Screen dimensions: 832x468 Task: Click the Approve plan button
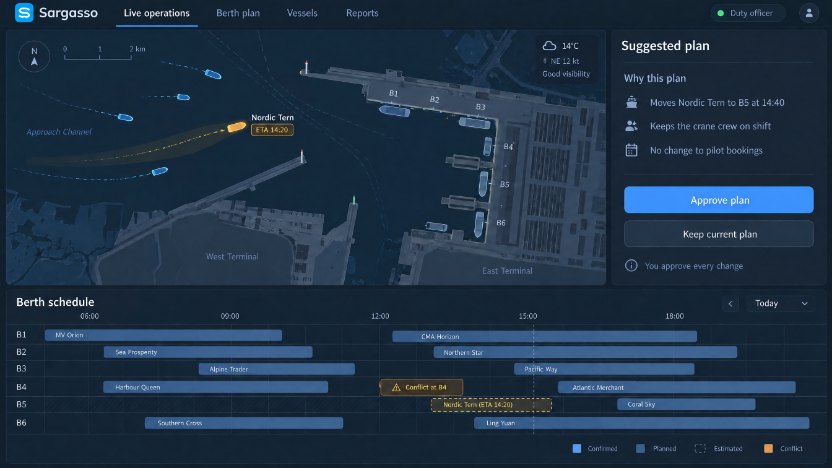coord(718,200)
